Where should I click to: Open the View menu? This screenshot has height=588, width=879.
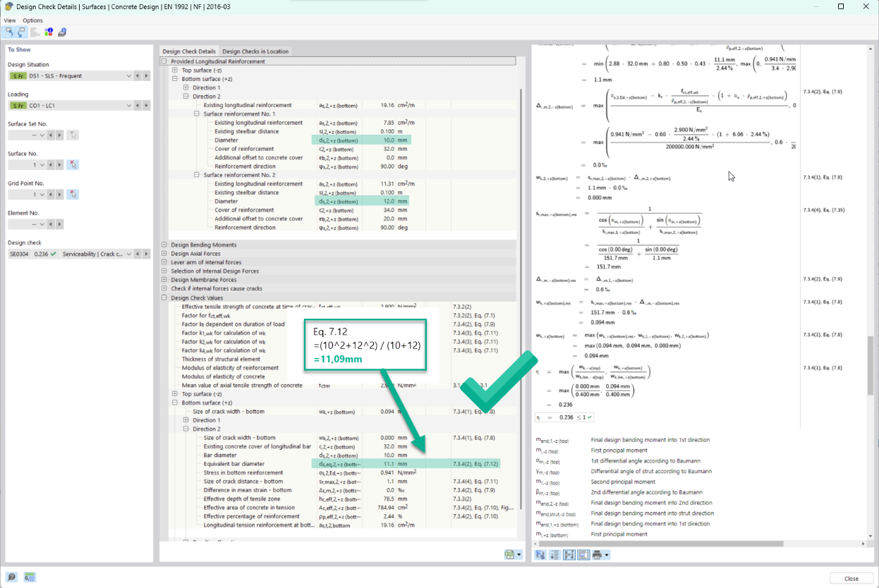pyautogui.click(x=10, y=20)
